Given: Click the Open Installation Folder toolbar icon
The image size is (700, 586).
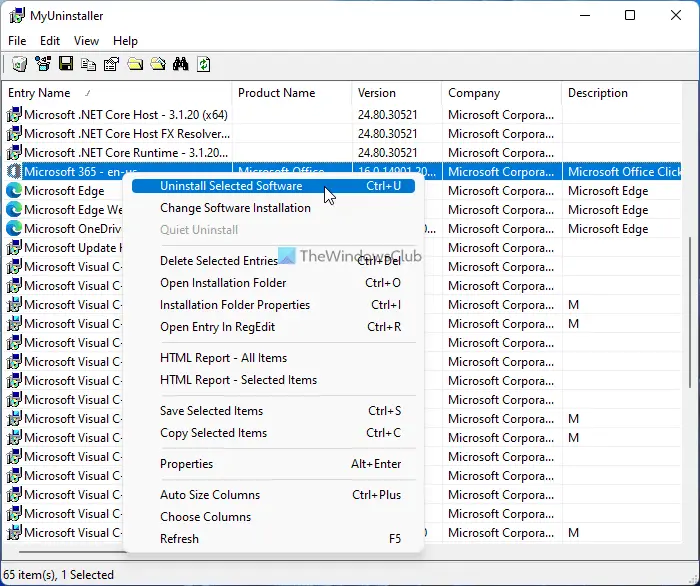Looking at the screenshot, I should click(135, 64).
